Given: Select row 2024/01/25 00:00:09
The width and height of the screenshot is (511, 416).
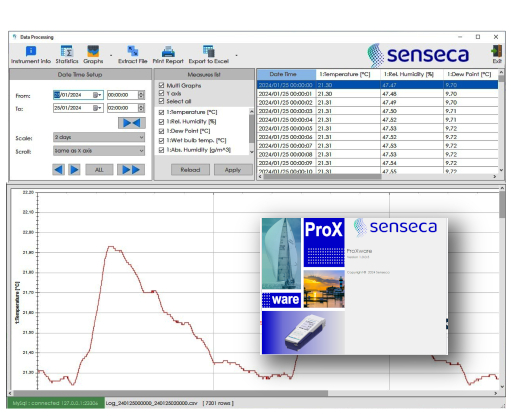Looking at the screenshot, I should tap(378, 163).
